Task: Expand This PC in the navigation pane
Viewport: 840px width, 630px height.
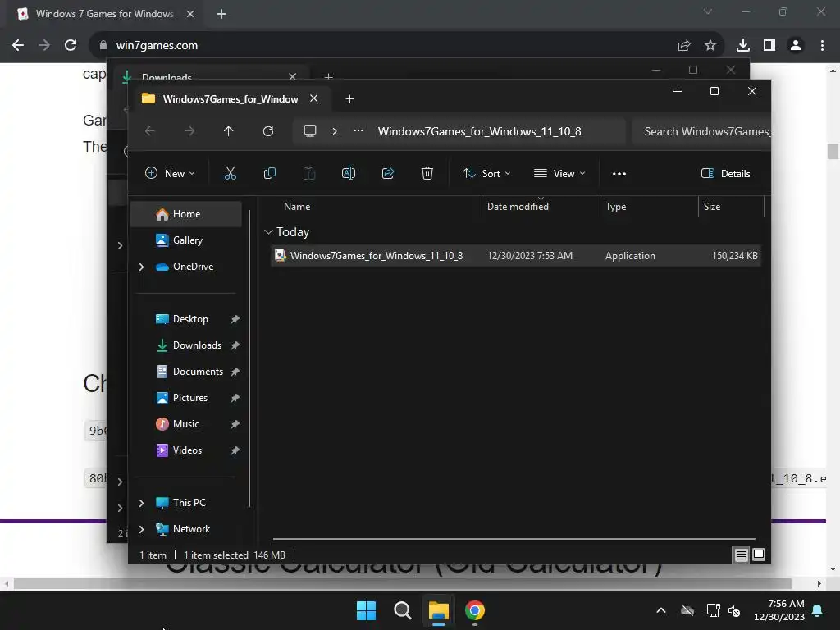Action: 141,503
